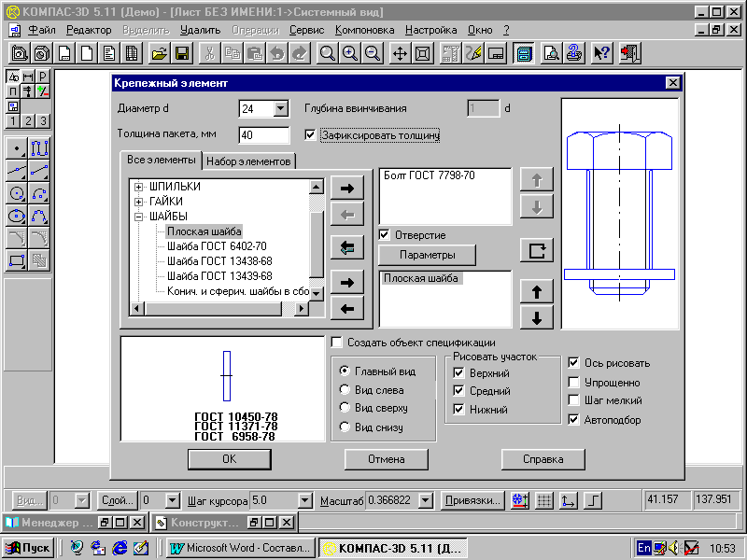This screenshot has height=560, width=747.
Task: Click the Параметры button
Action: pos(428,255)
